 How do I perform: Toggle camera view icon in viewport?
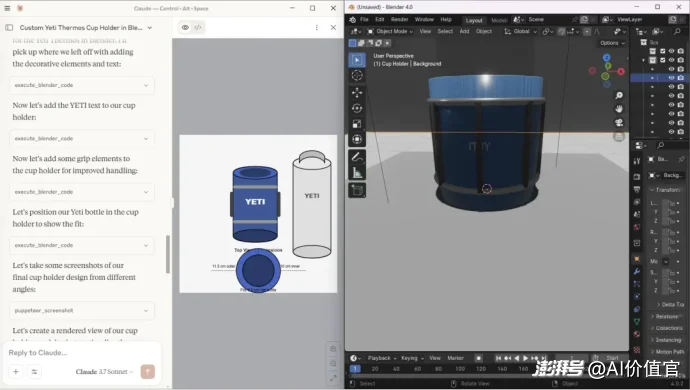619,123
